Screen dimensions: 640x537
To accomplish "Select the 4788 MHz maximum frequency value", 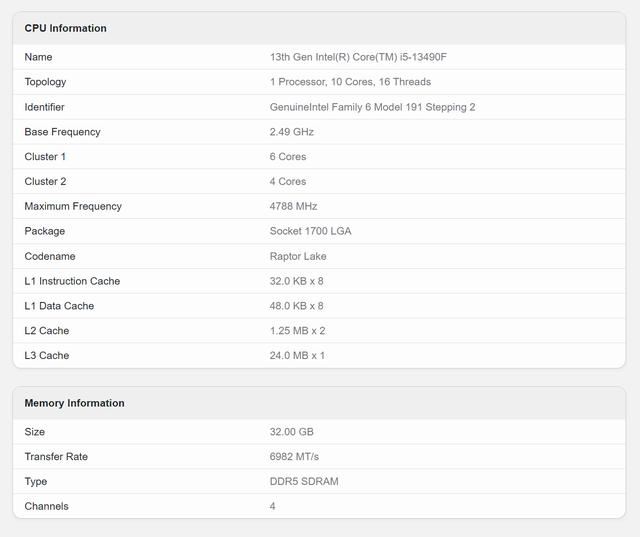I will tap(293, 206).
